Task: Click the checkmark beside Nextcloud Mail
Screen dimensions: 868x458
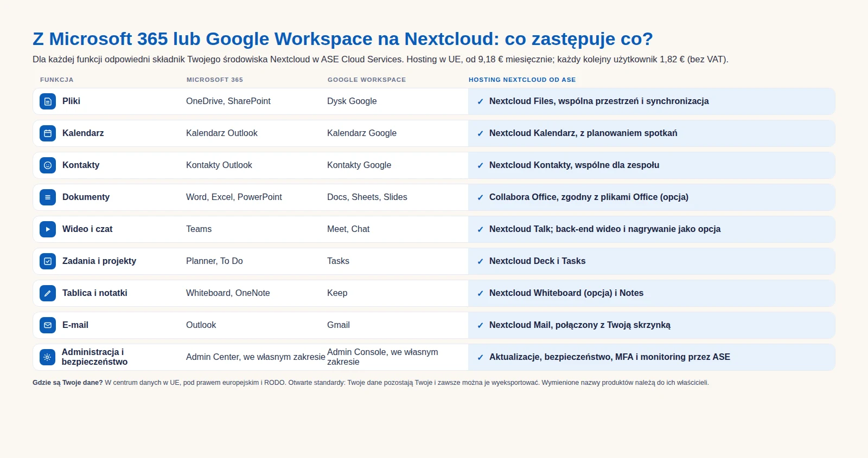Action: [x=480, y=325]
